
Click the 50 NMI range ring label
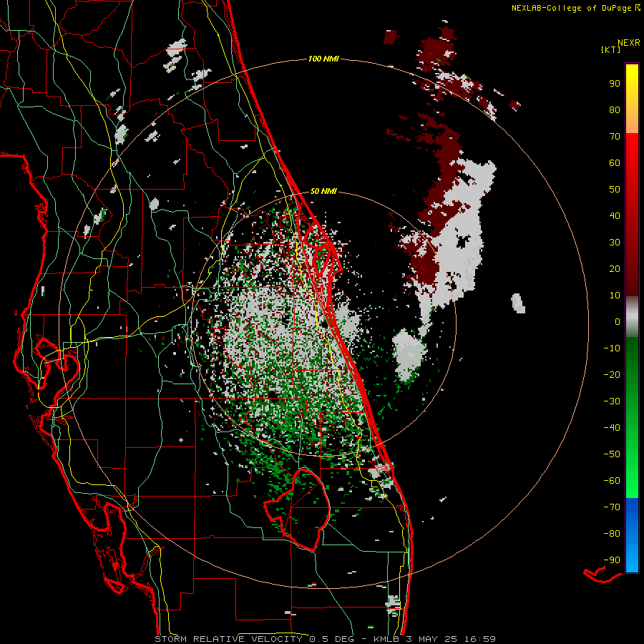click(323, 191)
